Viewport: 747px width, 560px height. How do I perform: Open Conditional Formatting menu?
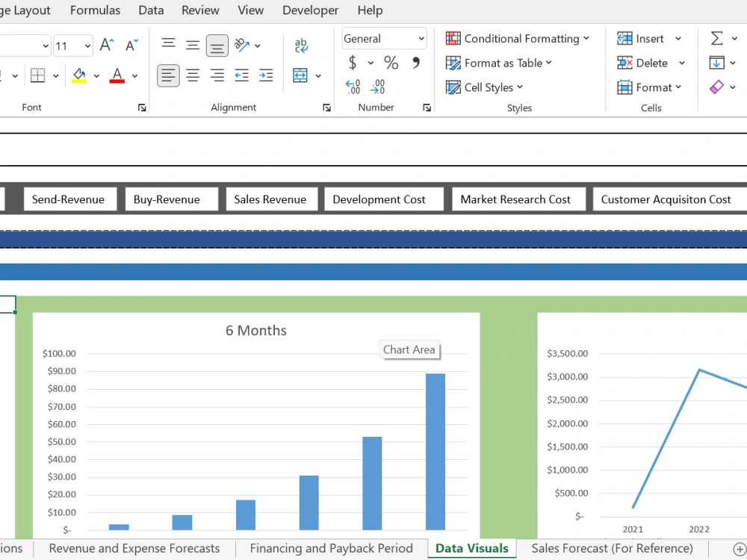click(518, 39)
